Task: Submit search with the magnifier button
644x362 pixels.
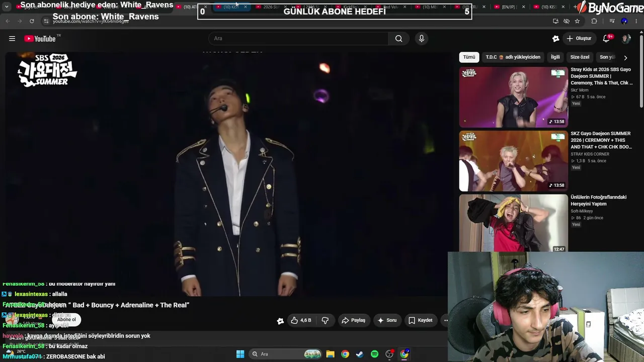Action: point(398,39)
